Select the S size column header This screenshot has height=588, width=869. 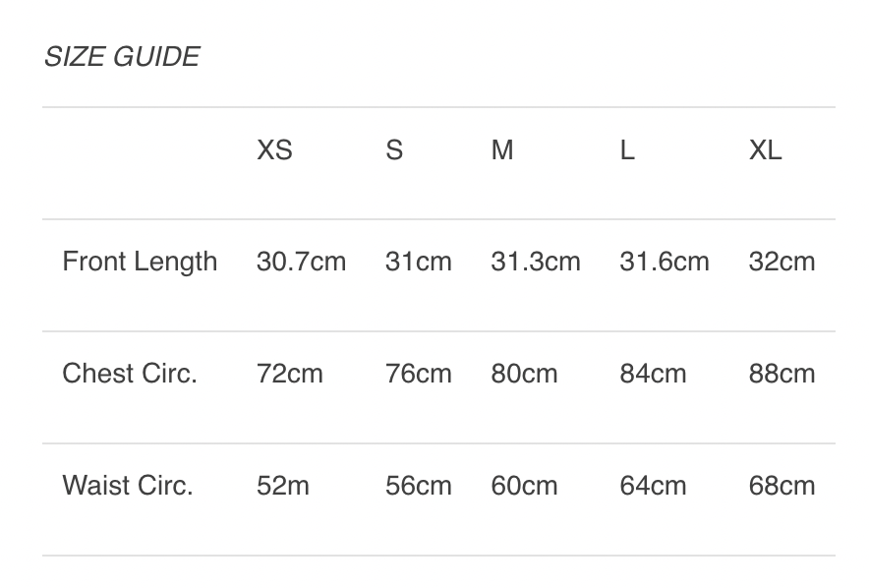pos(394,150)
